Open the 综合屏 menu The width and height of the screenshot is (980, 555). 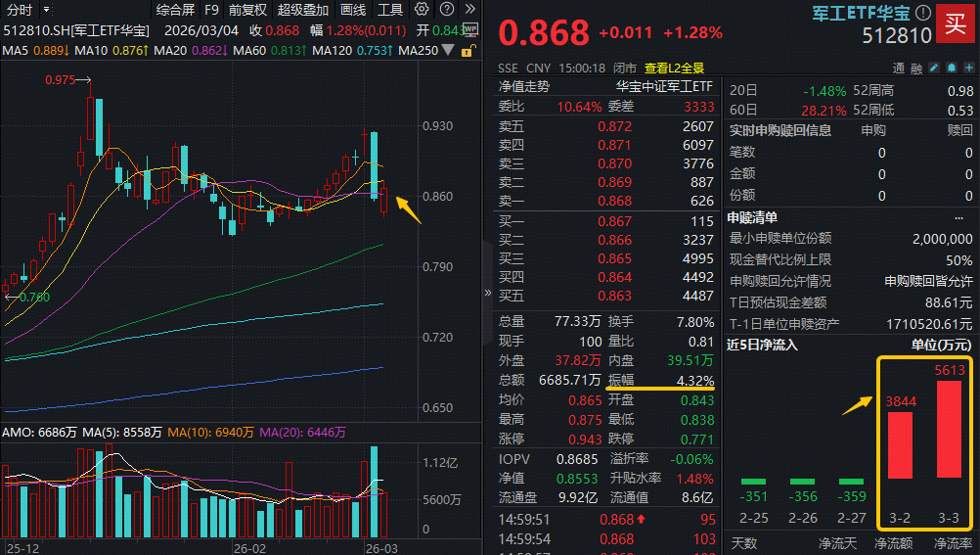pyautogui.click(x=175, y=10)
